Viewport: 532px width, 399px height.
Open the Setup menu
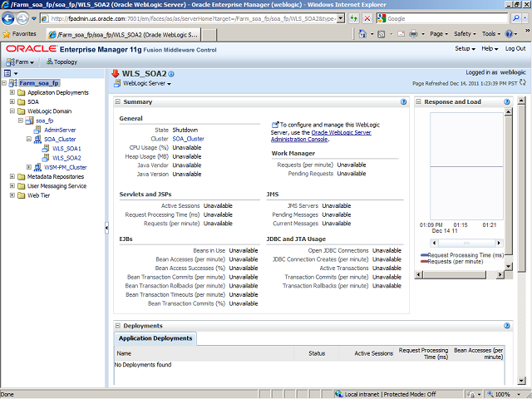click(x=465, y=49)
